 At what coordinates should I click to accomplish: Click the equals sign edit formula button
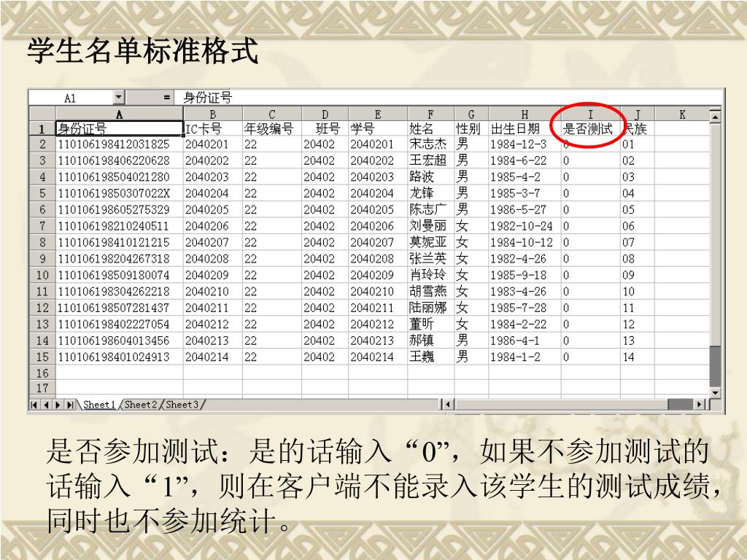(x=166, y=98)
